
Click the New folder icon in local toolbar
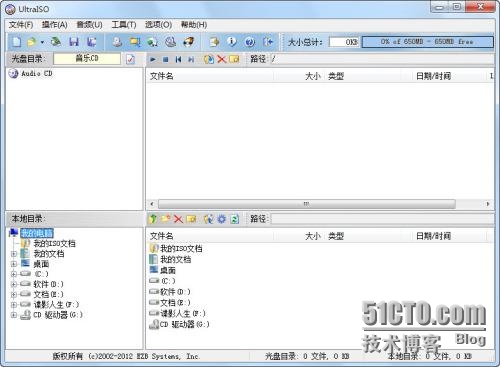[166, 219]
